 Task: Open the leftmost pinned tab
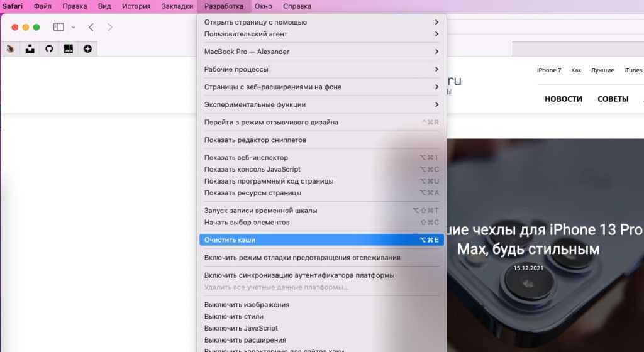tap(11, 48)
